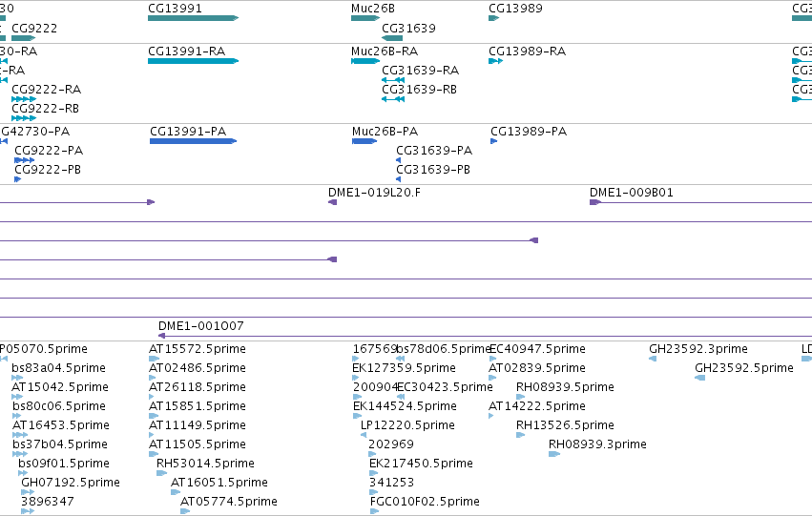Select the DME1-001O07 clone label

click(x=201, y=325)
